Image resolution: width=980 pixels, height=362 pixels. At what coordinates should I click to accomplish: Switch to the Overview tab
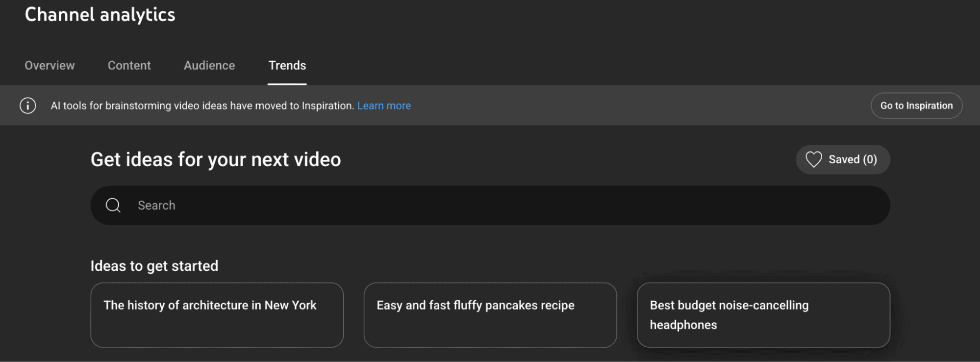click(x=50, y=65)
